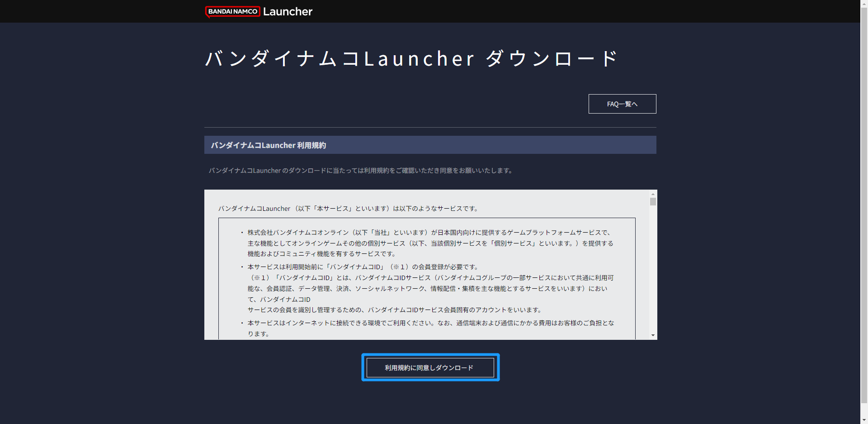
Task: Click the intro line ending 以下のようなサービスです
Action: [x=349, y=209]
